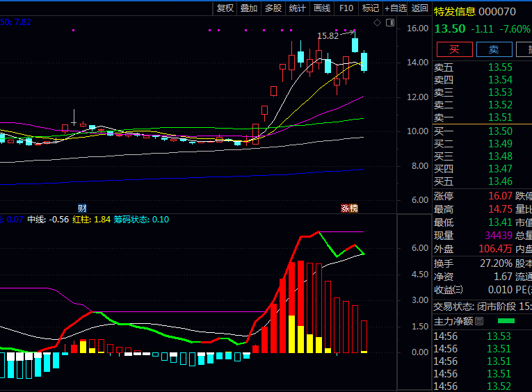Click the 返回 back button
This screenshot has width=532, height=392.
(x=420, y=8)
